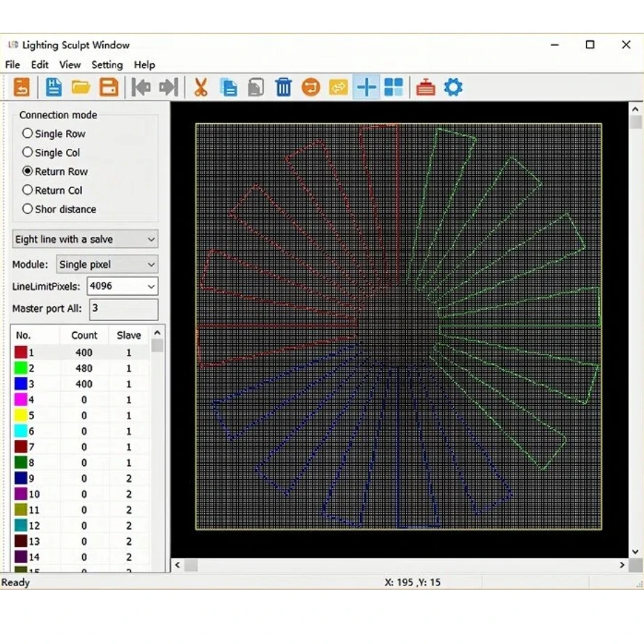This screenshot has height=644, width=644.
Task: Click the orange floppy disk save icon
Action: (x=109, y=88)
